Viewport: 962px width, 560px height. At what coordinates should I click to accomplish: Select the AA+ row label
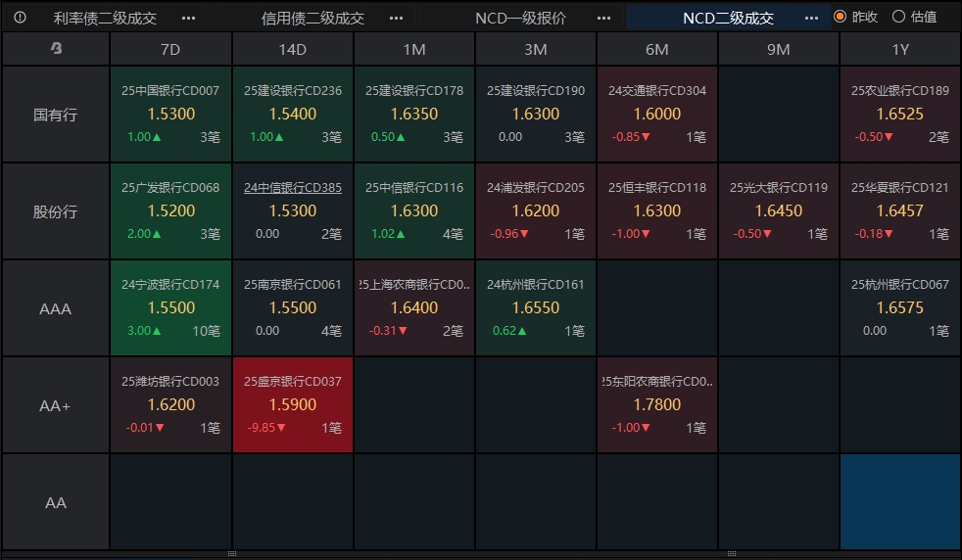55,405
